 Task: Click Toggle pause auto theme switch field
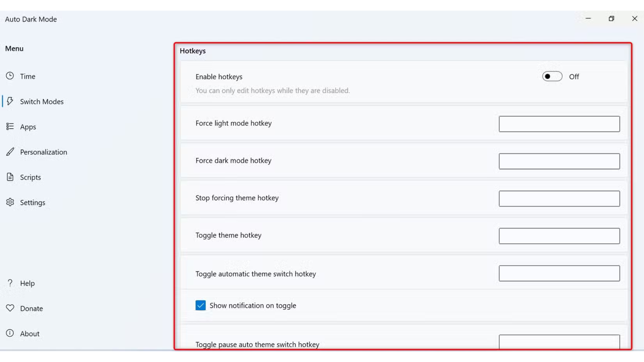coord(559,342)
